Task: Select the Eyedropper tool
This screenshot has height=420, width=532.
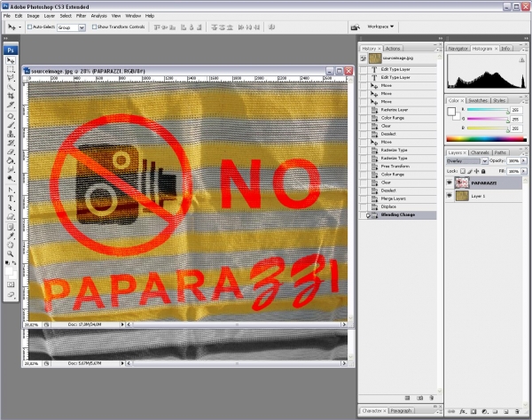Action: 11,237
